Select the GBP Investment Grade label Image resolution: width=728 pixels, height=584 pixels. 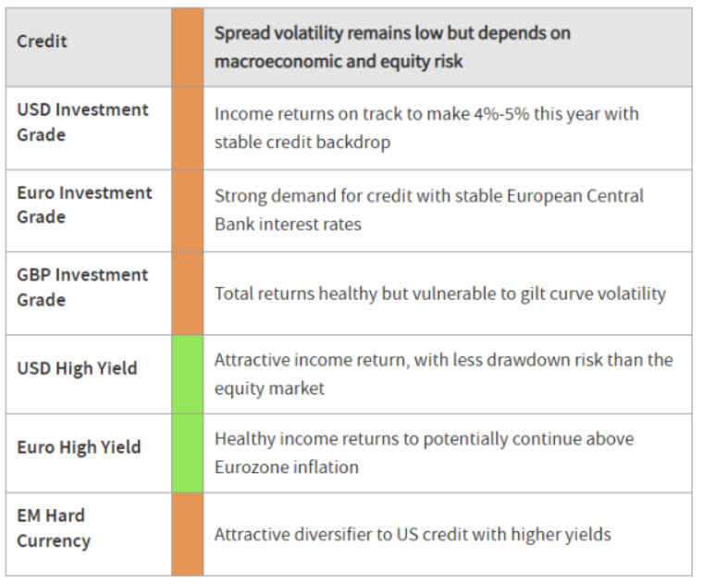click(x=82, y=287)
